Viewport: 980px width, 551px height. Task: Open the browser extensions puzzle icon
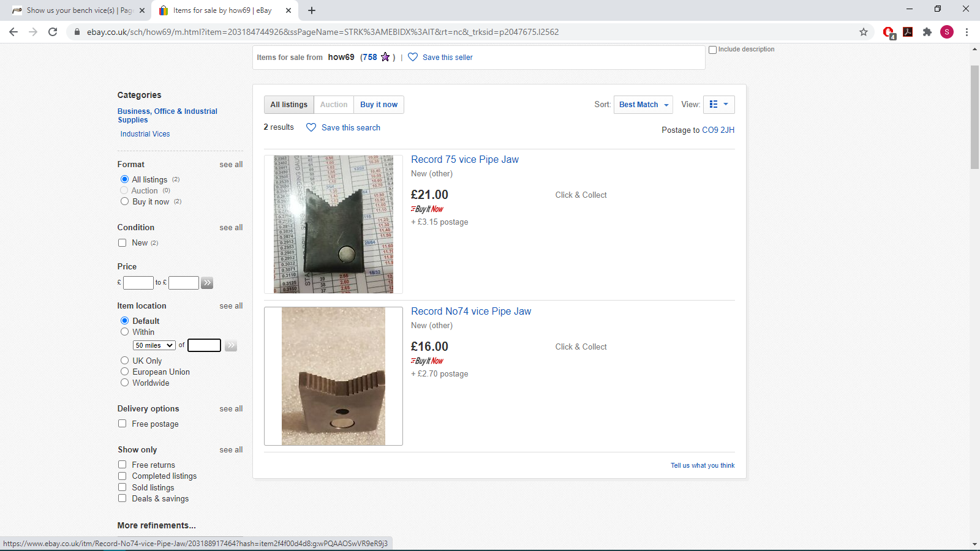point(927,32)
